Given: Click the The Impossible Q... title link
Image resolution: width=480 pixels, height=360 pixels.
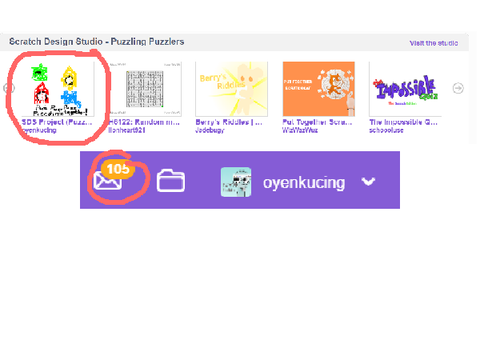Looking at the screenshot, I should pyautogui.click(x=403, y=122).
